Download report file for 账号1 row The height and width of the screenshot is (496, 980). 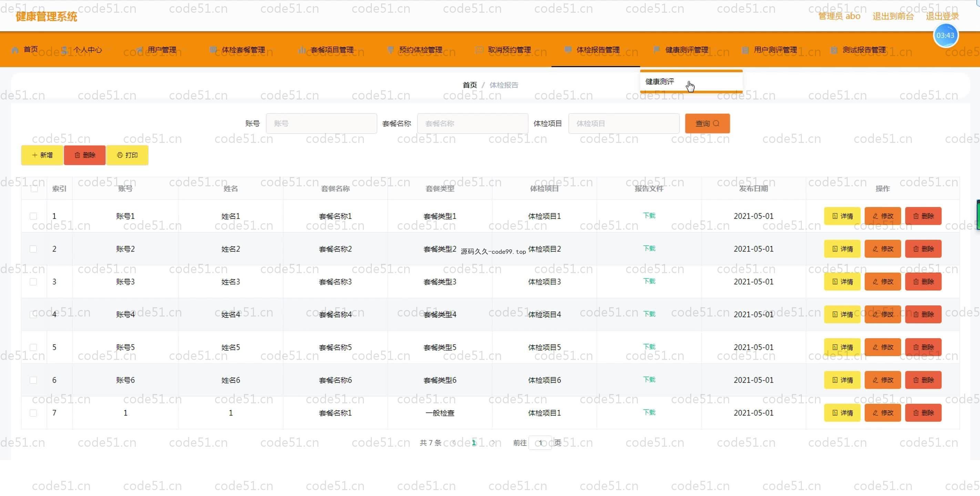pyautogui.click(x=649, y=215)
